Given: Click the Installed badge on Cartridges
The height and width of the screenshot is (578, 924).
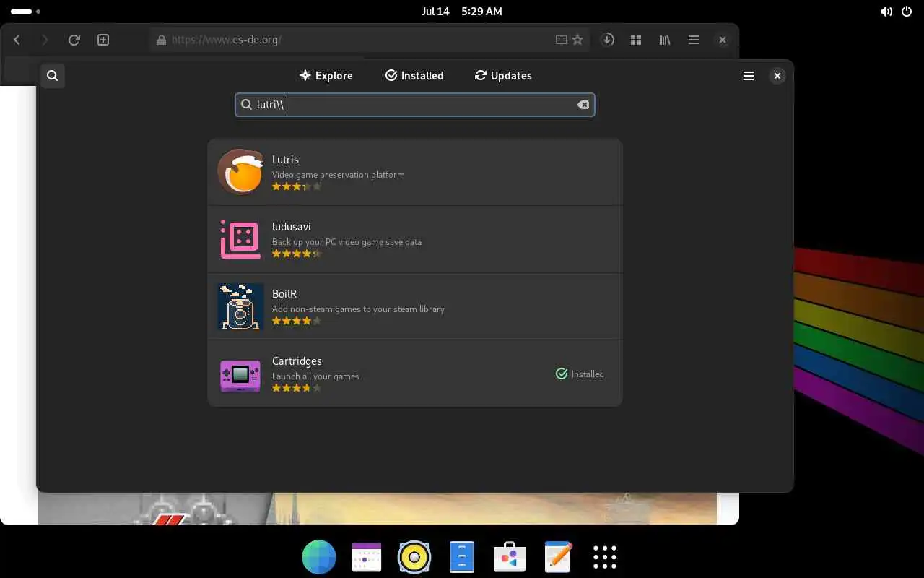Looking at the screenshot, I should point(580,374).
